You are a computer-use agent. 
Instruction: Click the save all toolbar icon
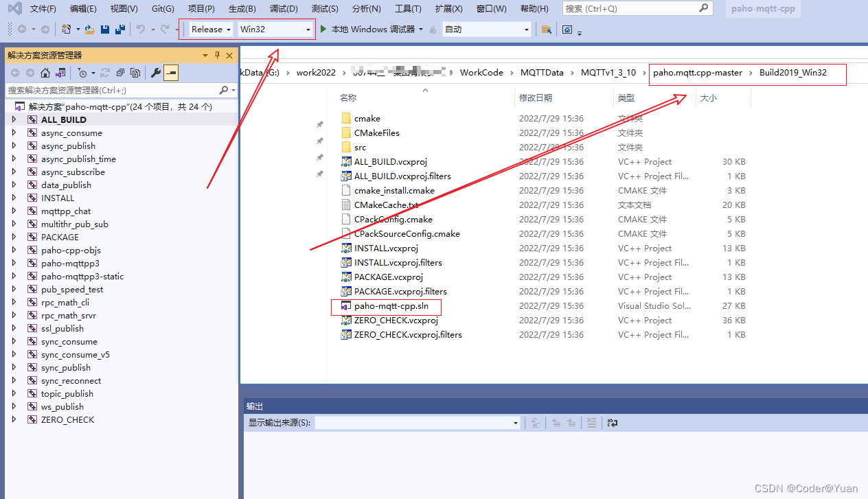(x=120, y=30)
